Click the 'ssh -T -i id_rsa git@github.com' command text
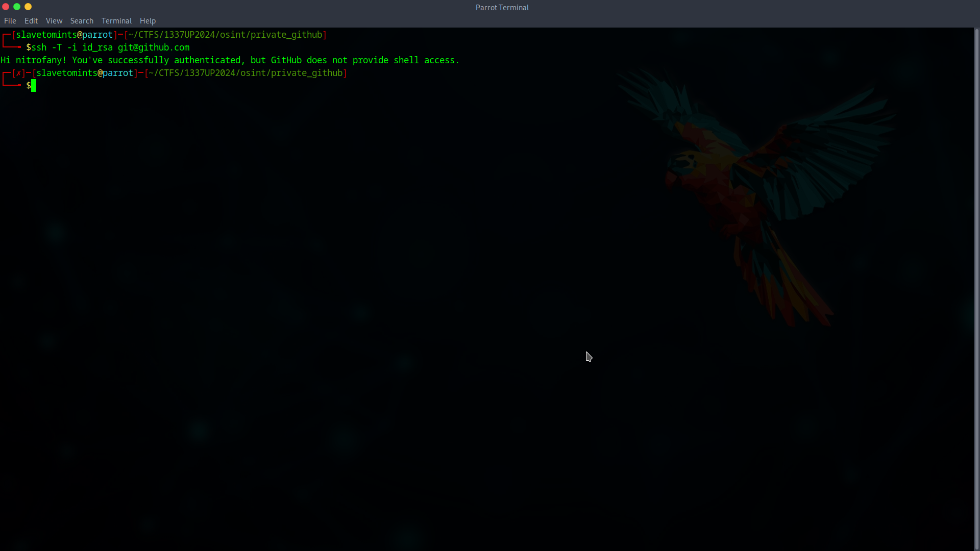Screen dimensions: 980x551 click(x=110, y=47)
